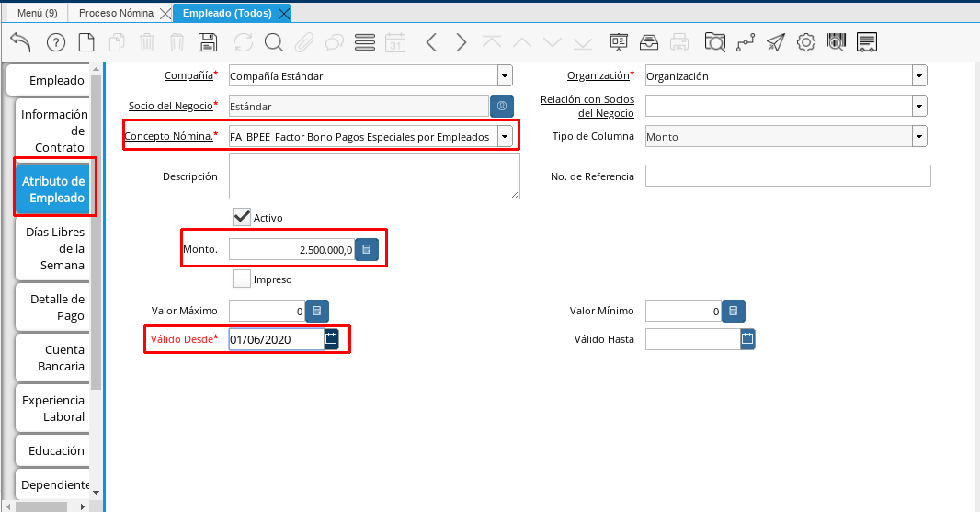This screenshot has width=980, height=512.
Task: Open the Cuenta Bancaria side tab
Action: point(53,358)
